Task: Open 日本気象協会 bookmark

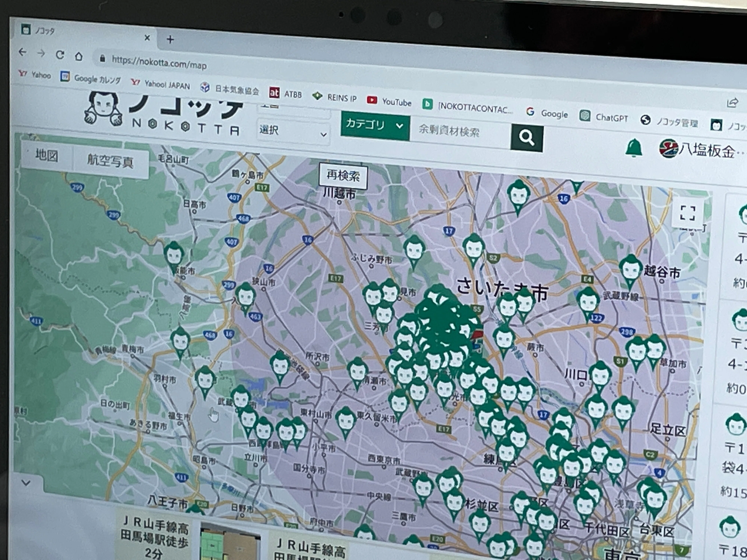Action: click(230, 89)
